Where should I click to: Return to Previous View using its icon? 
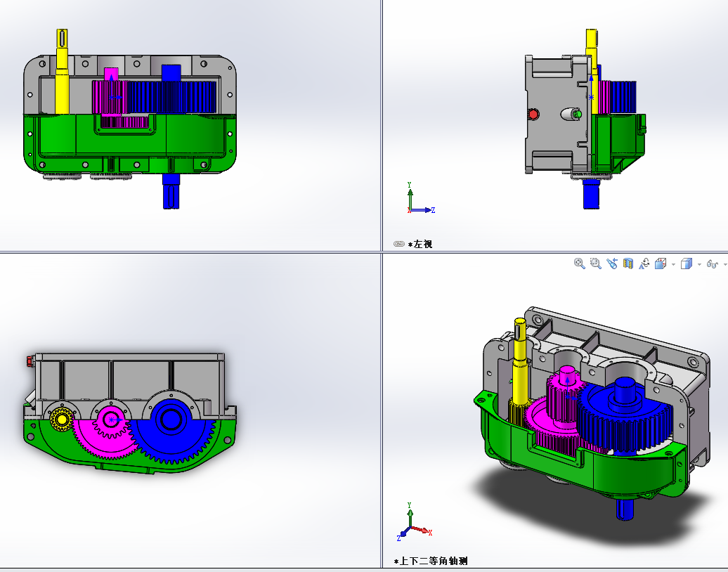click(612, 264)
